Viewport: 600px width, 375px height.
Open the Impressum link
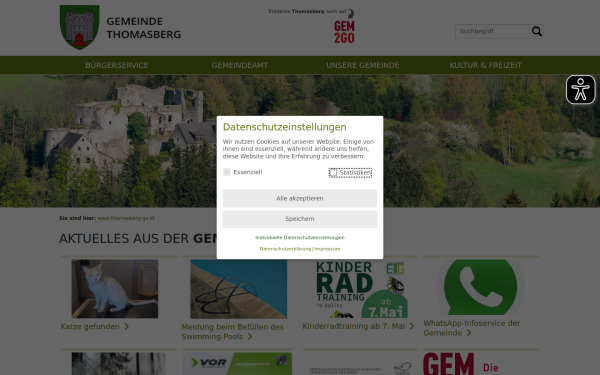[x=327, y=249]
